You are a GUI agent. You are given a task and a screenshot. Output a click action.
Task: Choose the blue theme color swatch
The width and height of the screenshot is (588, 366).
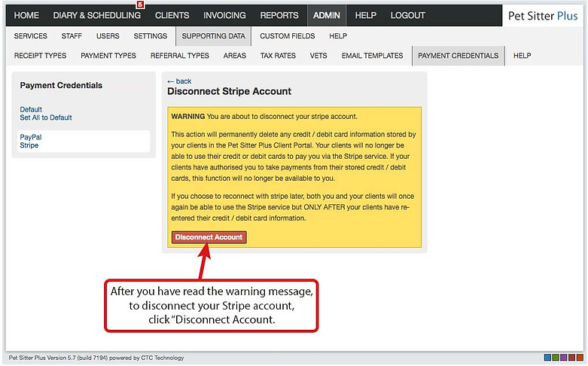tap(547, 358)
